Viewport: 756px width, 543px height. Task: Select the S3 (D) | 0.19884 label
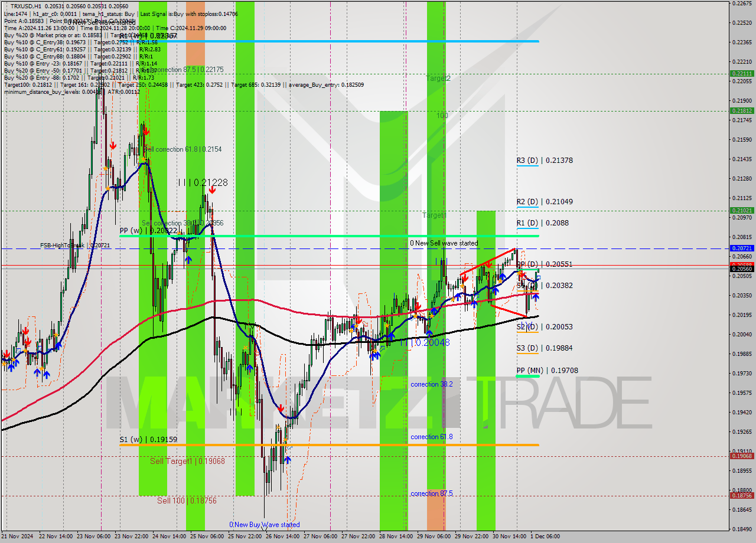[x=545, y=348]
